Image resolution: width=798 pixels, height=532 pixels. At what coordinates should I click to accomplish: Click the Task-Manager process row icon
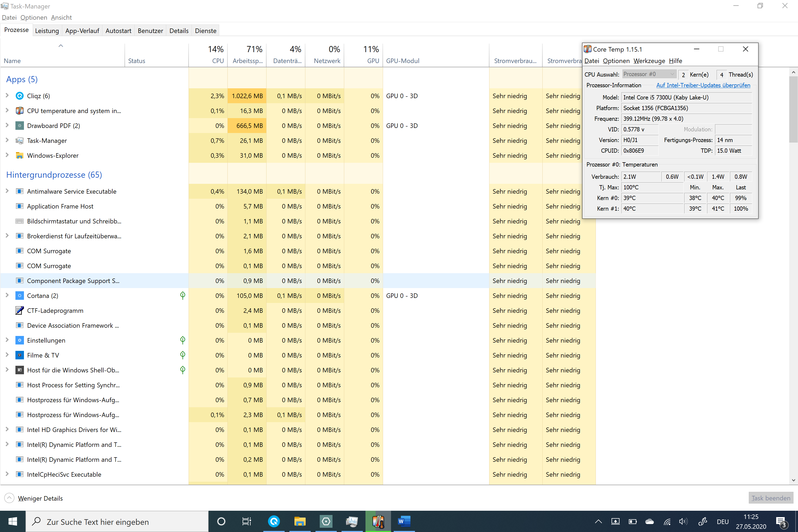20,141
